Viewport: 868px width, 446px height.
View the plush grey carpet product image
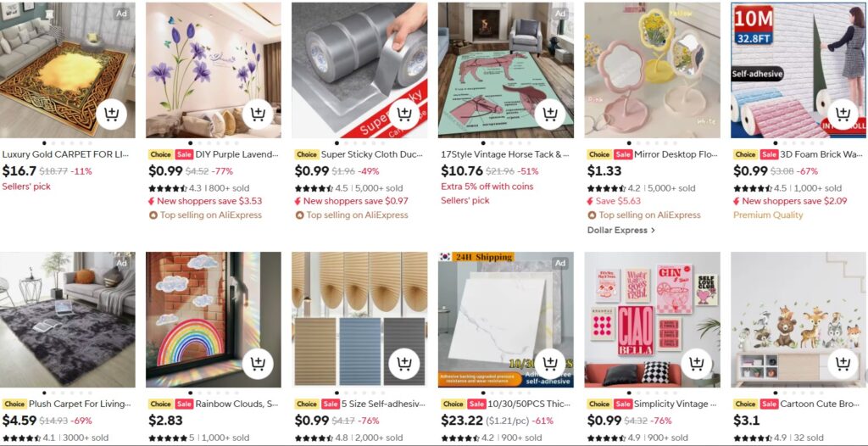click(68, 319)
